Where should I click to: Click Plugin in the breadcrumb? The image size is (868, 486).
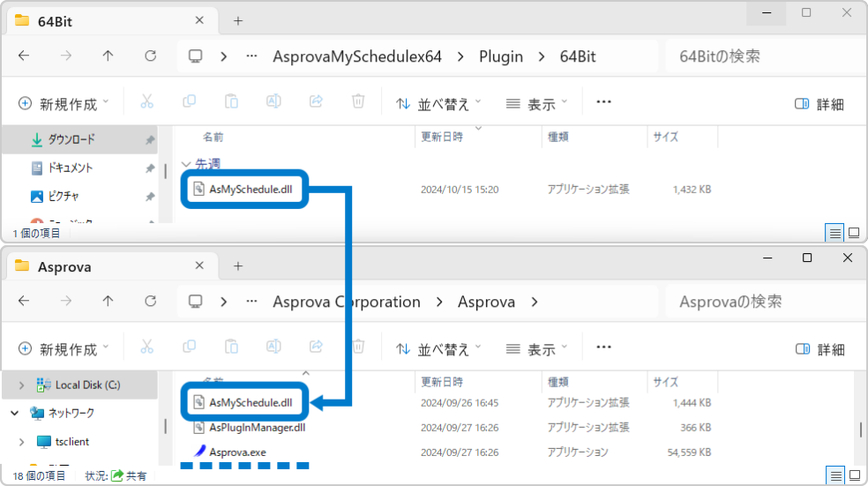click(x=501, y=56)
